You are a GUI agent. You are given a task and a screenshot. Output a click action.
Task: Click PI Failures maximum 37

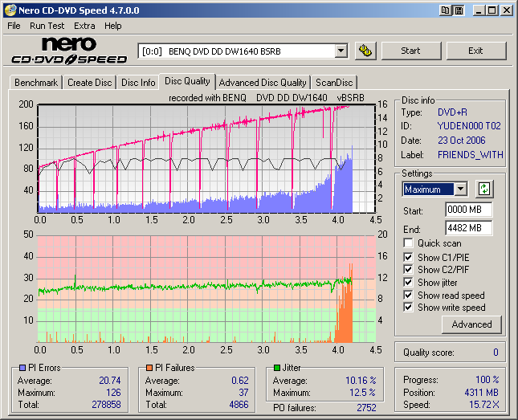point(243,393)
